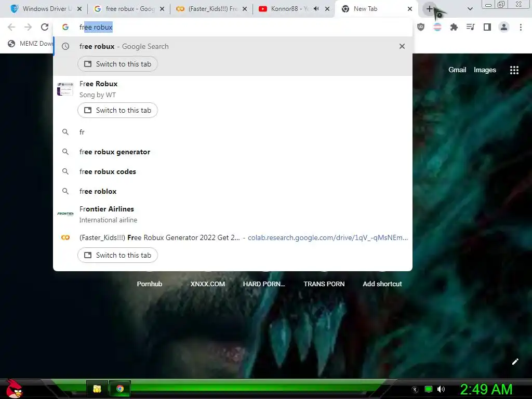The width and height of the screenshot is (532, 399).
Task: Reload the page with the refresh icon
Action: point(45,27)
